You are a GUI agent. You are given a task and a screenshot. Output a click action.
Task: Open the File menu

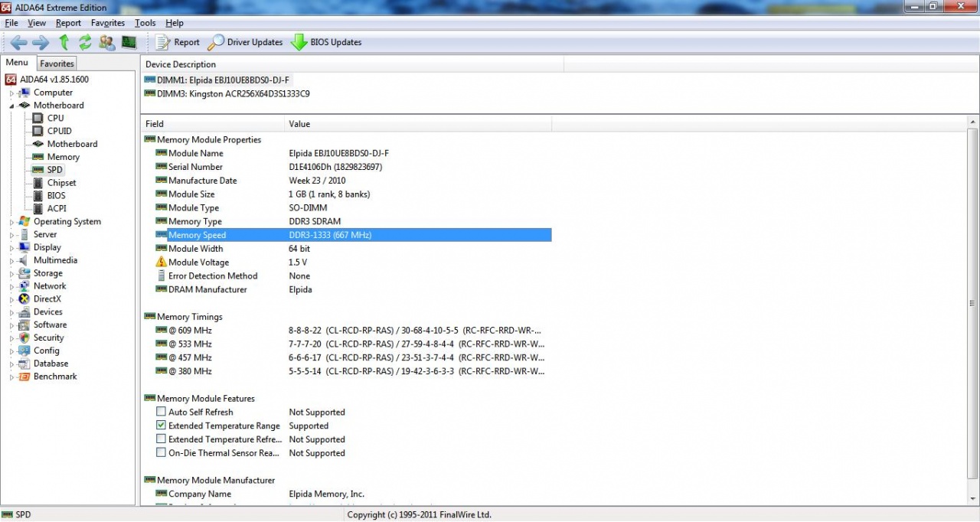[11, 23]
